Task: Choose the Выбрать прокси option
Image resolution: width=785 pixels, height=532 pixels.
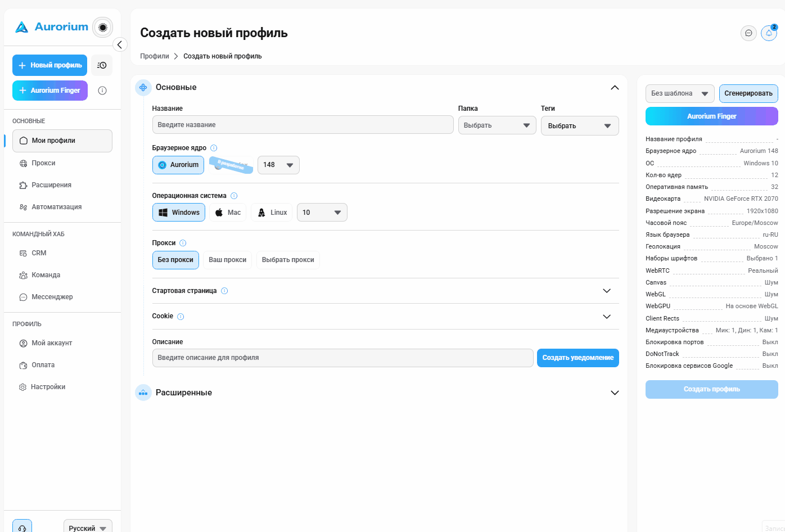Action: coord(288,260)
